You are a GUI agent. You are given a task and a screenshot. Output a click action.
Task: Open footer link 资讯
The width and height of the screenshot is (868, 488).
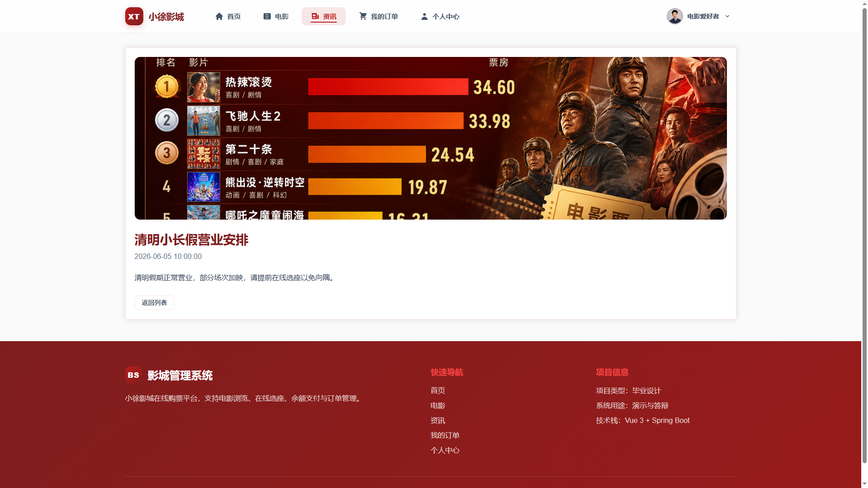coord(438,421)
